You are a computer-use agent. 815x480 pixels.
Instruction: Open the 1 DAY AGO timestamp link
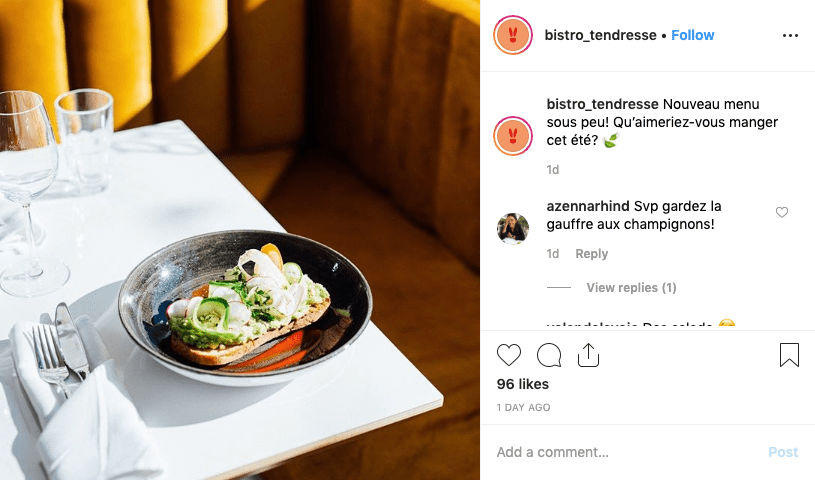(x=523, y=408)
